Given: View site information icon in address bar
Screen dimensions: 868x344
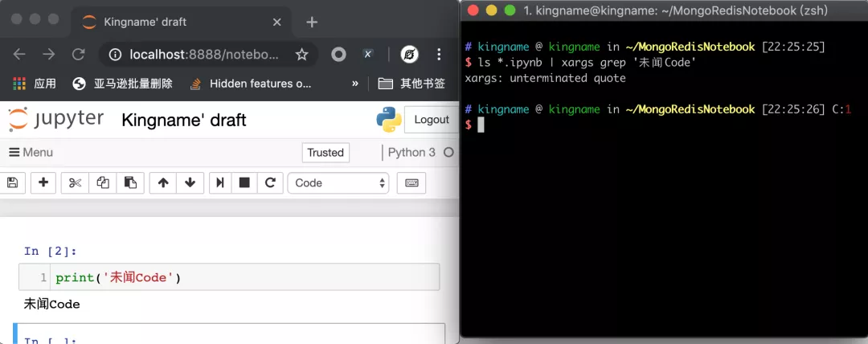Looking at the screenshot, I should [115, 55].
